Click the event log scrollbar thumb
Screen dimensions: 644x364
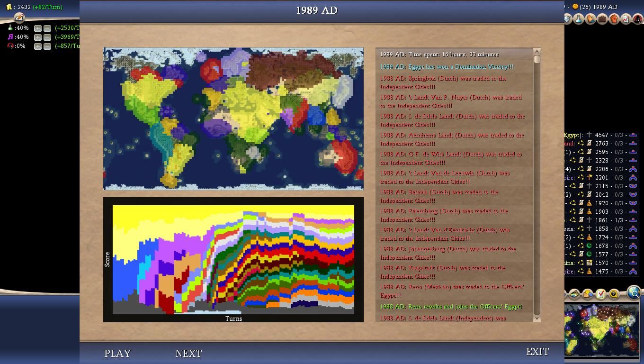click(537, 59)
